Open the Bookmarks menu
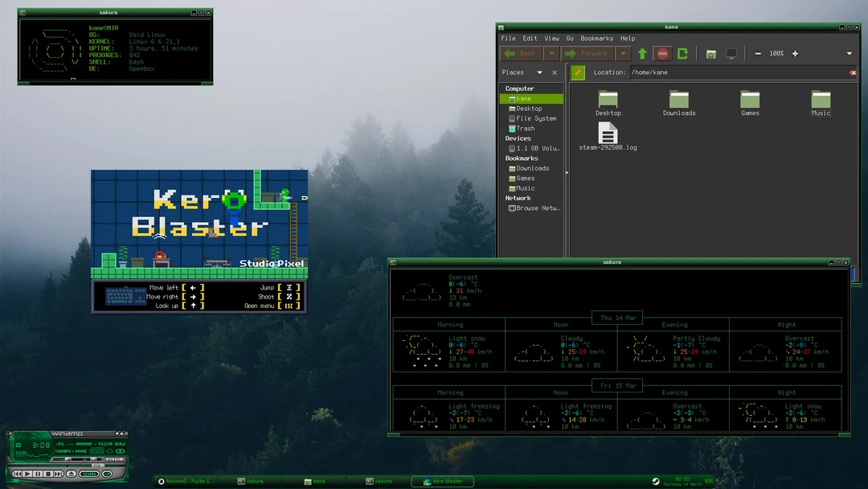Screen dimensions: 868x489 click(x=596, y=38)
